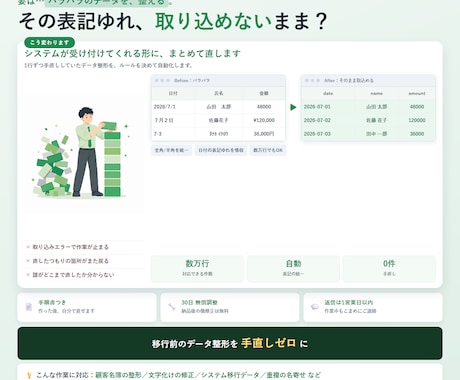Click the speech bubble icon beside 返信は1営業日以内
460x380 pixels.
pos(315,307)
